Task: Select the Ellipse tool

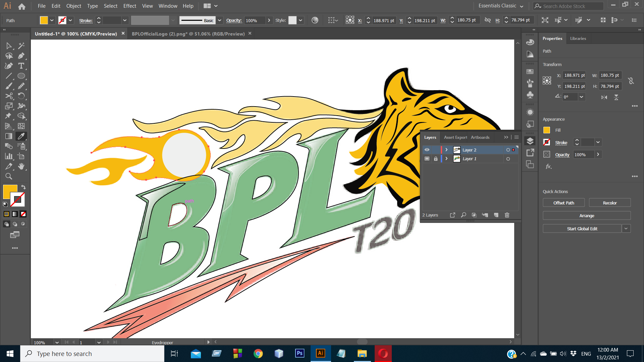Action: coord(21,76)
